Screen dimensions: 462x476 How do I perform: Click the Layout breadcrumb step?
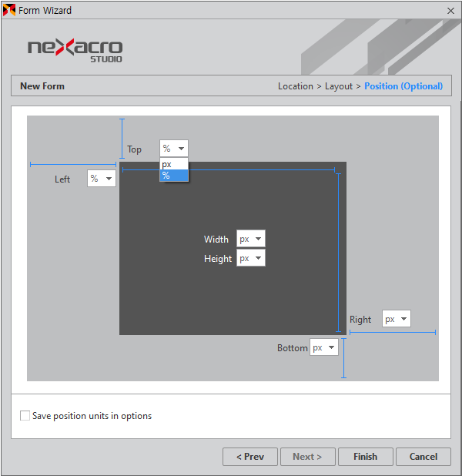[338, 86]
